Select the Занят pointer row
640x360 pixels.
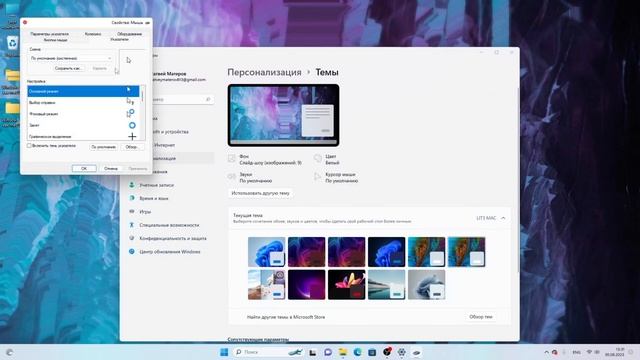[83, 125]
